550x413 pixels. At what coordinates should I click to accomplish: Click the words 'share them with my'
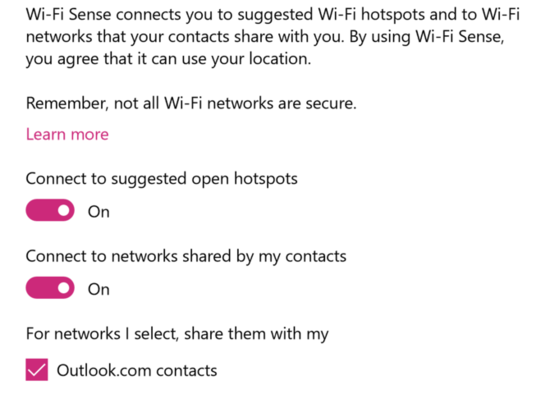point(256,334)
